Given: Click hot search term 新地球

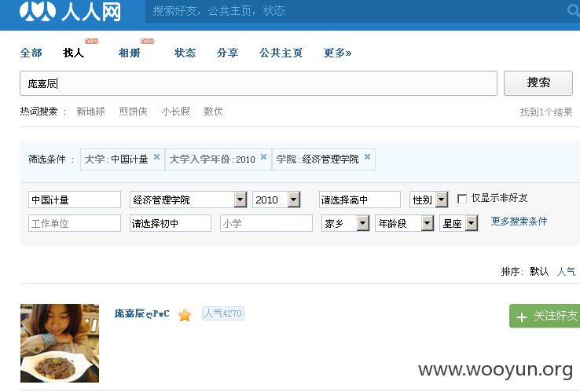Looking at the screenshot, I should pyautogui.click(x=90, y=112).
